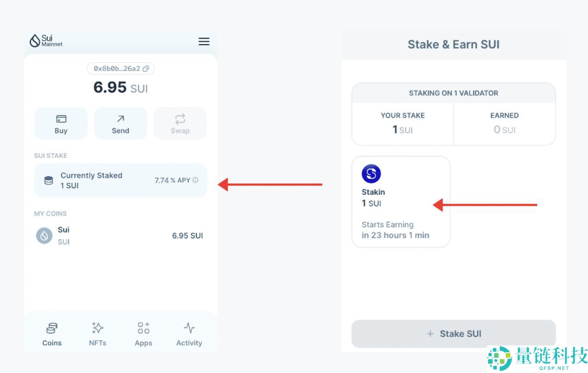588x373 pixels.
Task: Click the plus icon on Stake SUI
Action: point(430,334)
